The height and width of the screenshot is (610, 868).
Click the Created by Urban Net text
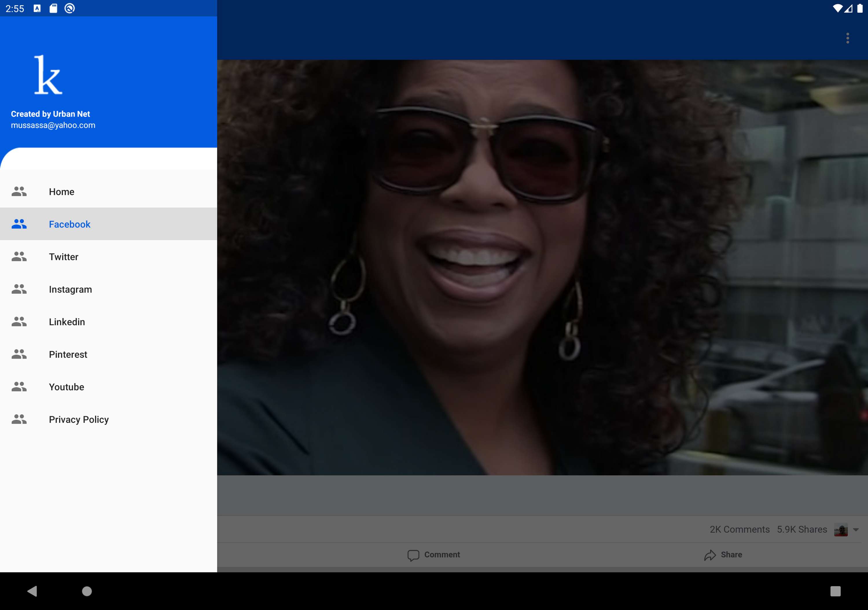(50, 114)
